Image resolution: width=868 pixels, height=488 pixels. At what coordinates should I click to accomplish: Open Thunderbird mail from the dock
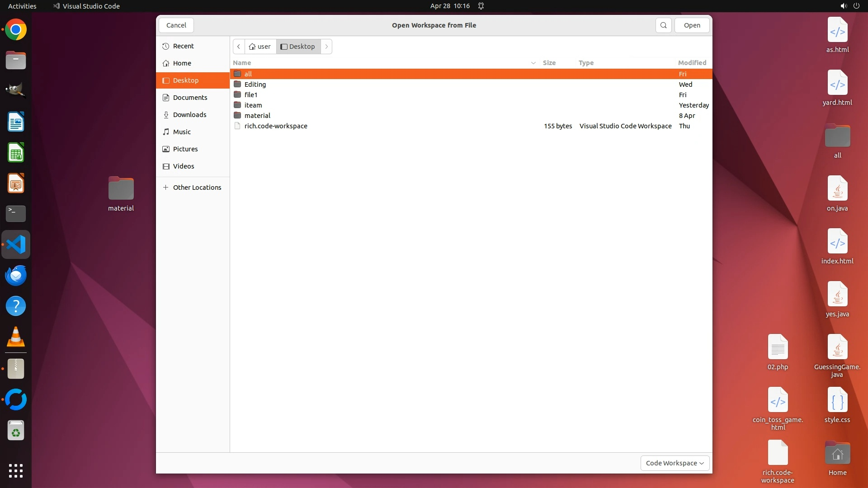(x=16, y=276)
